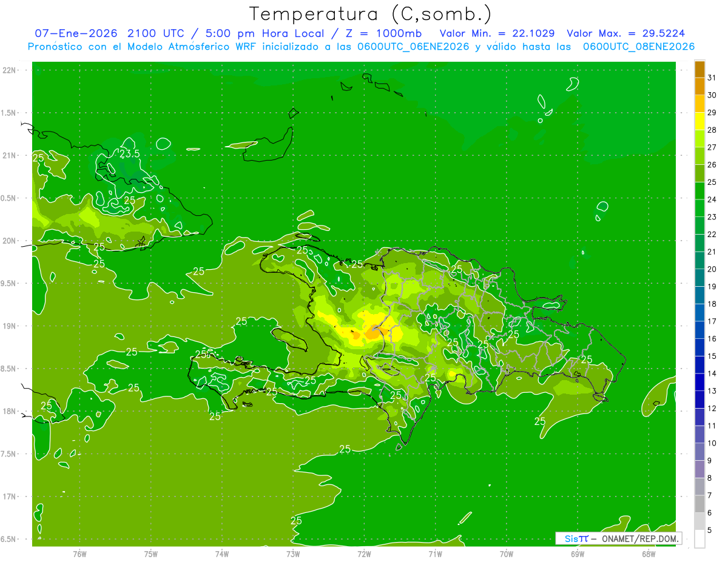Screen dimensions: 728x562
Task: Click the color scale value "30"
Action: pos(712,95)
